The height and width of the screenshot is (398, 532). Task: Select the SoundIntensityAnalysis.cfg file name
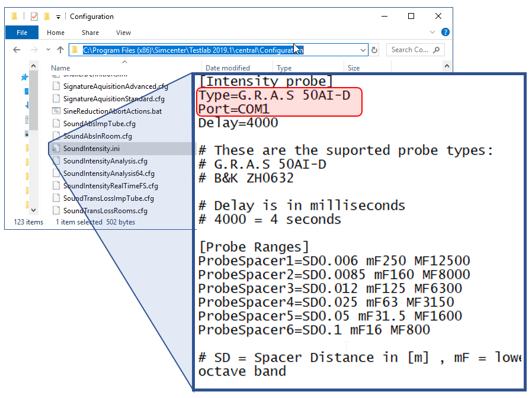click(x=105, y=161)
